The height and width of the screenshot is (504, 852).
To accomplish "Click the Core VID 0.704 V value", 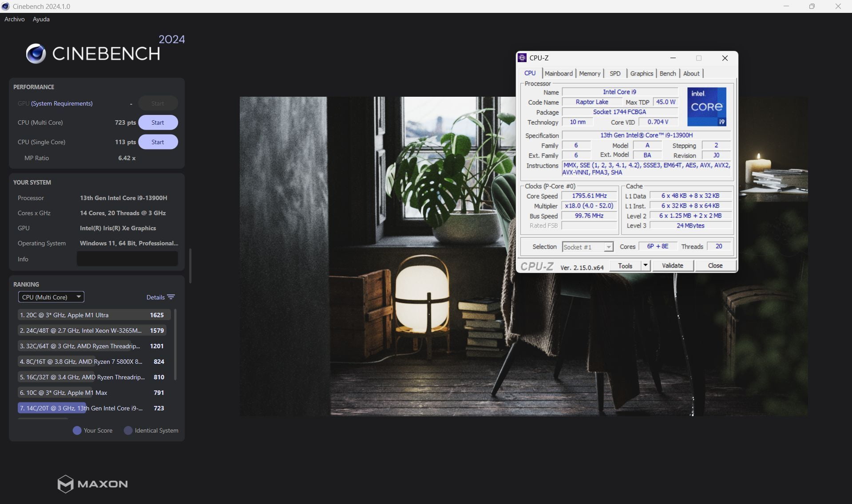I will [658, 122].
